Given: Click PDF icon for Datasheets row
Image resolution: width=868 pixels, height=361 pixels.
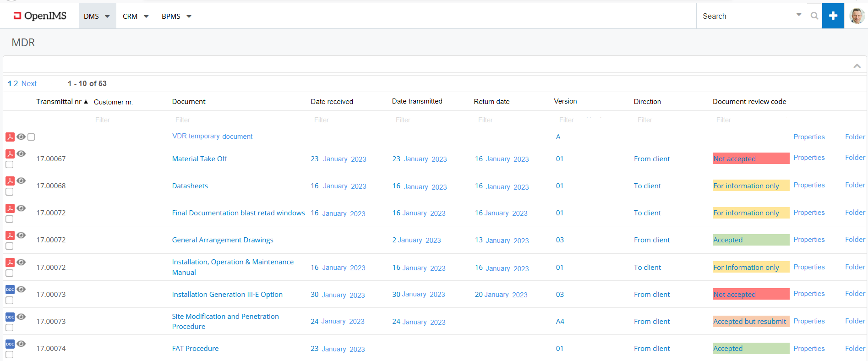Looking at the screenshot, I should click(10, 181).
